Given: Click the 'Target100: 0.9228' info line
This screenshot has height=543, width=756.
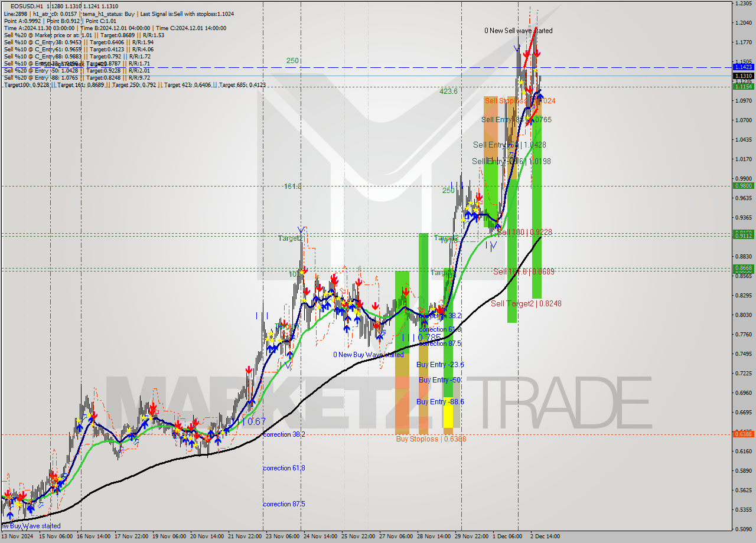Looking at the screenshot, I should click(x=135, y=85).
